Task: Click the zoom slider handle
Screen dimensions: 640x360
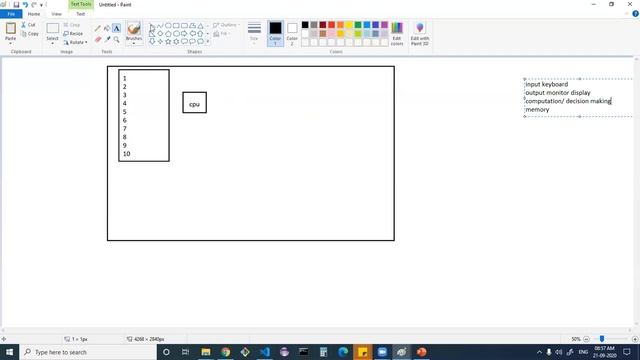Action: pos(602,339)
